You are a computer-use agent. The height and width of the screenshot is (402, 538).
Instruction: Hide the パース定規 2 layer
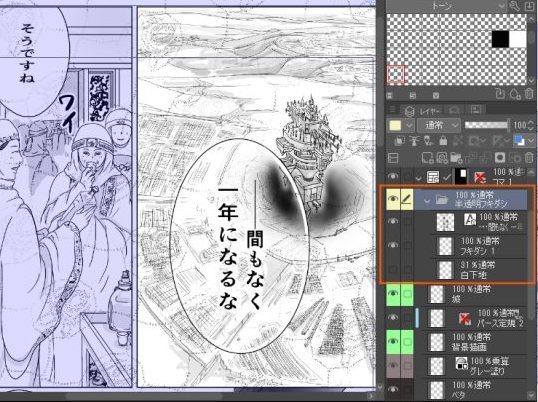393,317
